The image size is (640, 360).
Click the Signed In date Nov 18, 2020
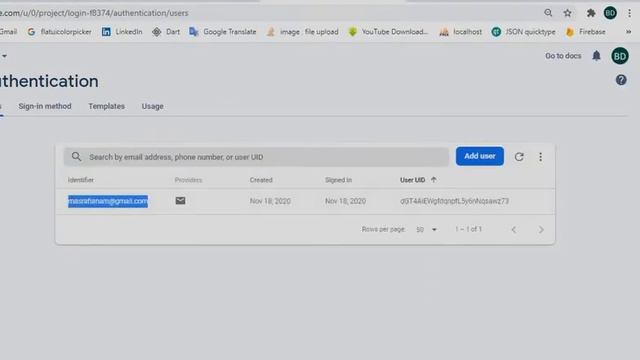coord(345,201)
